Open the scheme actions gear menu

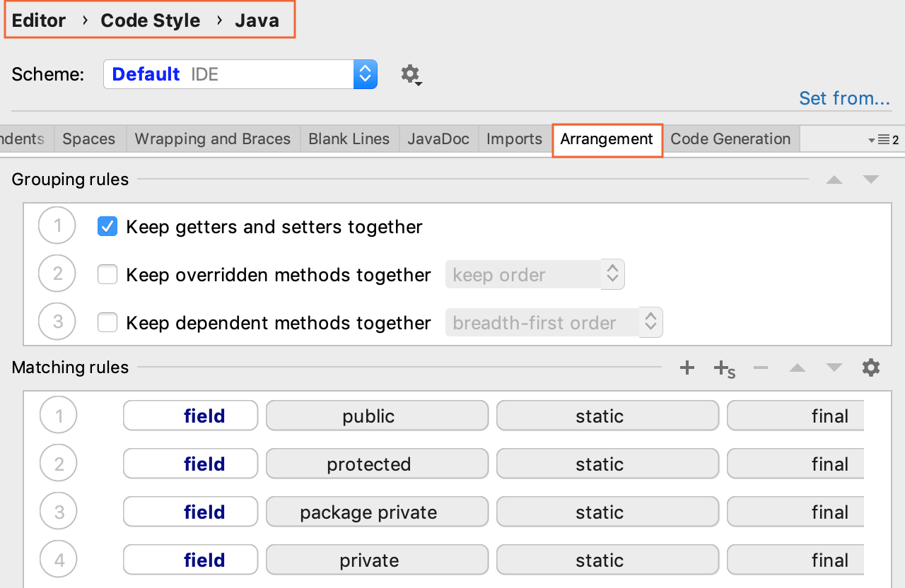pyautogui.click(x=411, y=74)
